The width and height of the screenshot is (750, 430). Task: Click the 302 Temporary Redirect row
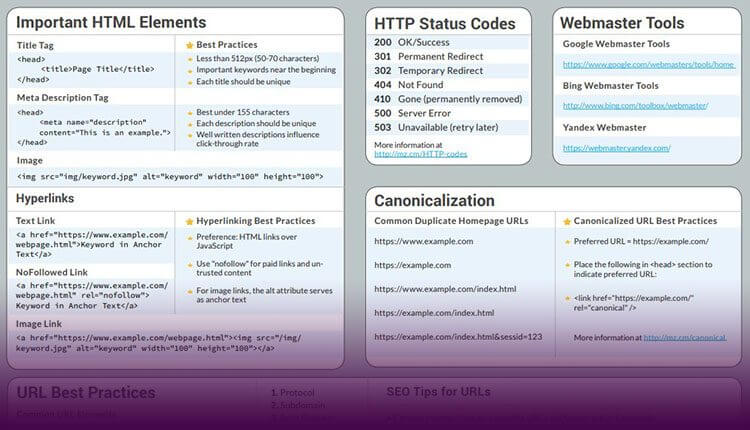[448, 71]
